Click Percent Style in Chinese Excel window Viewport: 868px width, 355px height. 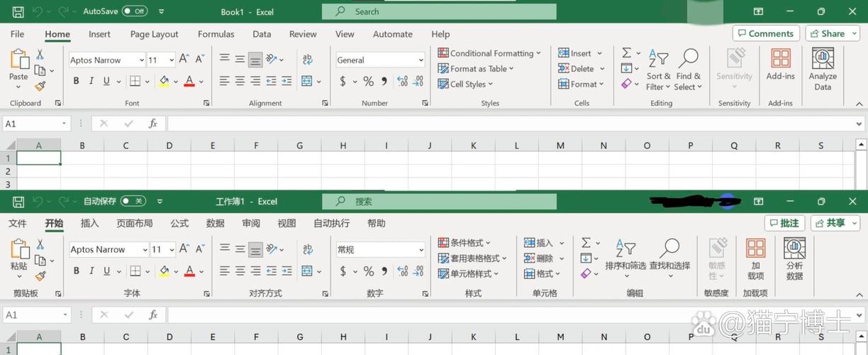(368, 271)
